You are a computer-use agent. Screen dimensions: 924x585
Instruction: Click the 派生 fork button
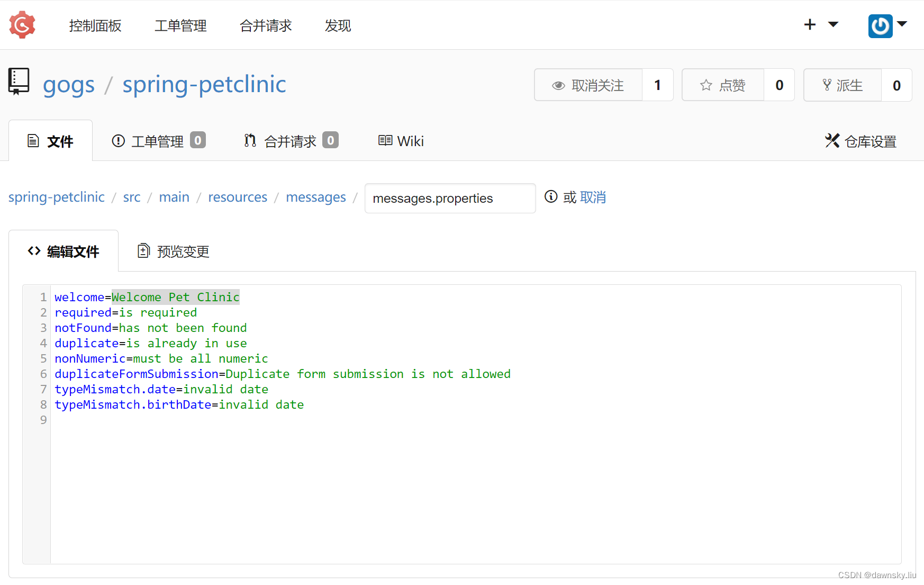(843, 85)
